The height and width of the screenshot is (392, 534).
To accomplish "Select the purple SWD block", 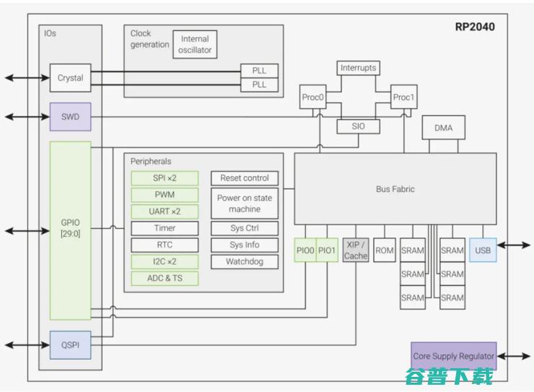I will 70,117.
